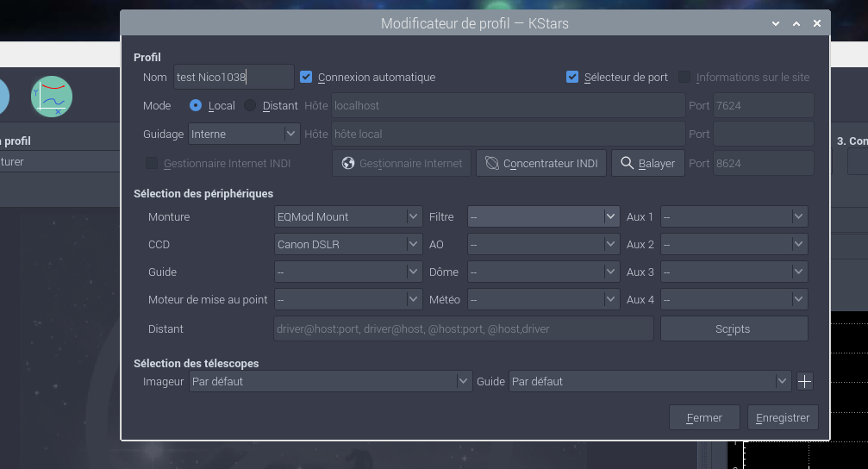This screenshot has height=469, width=868.
Task: Open the Guidage Interne dropdown
Action: 244,134
